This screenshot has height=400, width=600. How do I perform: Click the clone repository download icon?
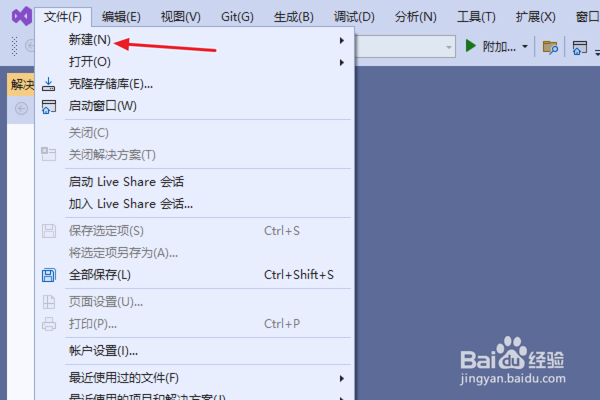48,84
